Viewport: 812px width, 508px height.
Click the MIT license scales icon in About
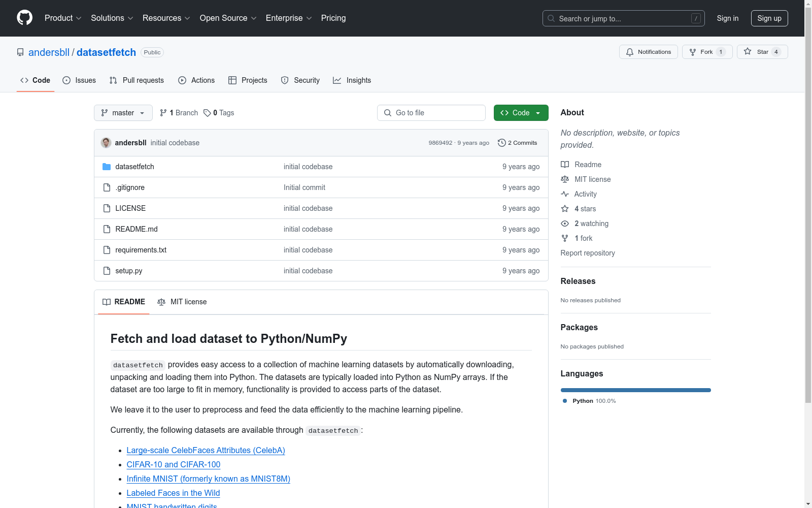[565, 179]
